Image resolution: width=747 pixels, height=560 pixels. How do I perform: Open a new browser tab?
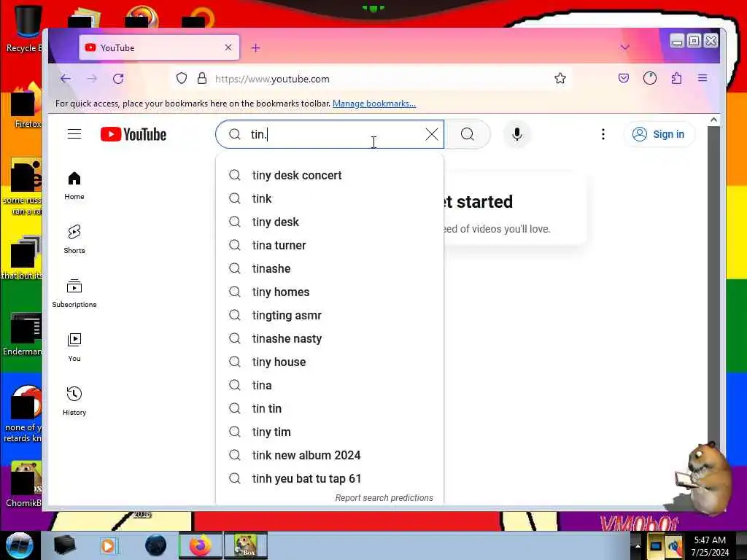click(x=256, y=47)
